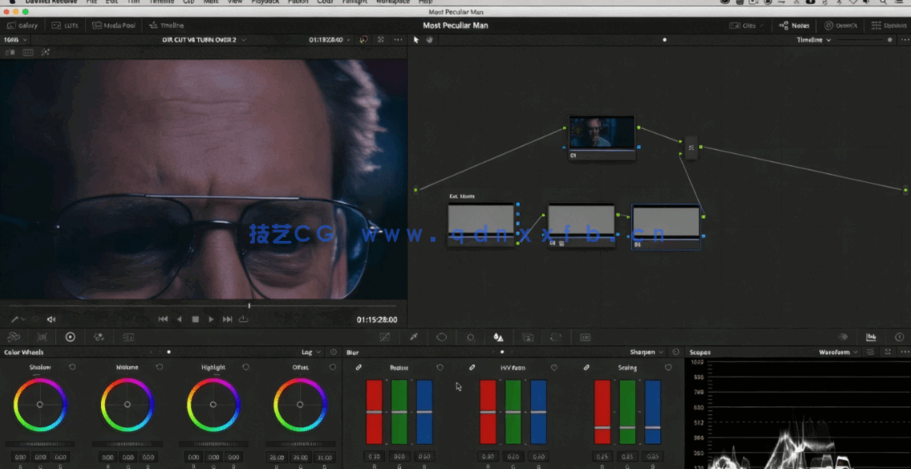Toggle the split screen viewer icon
The width and height of the screenshot is (911, 469).
point(28,52)
